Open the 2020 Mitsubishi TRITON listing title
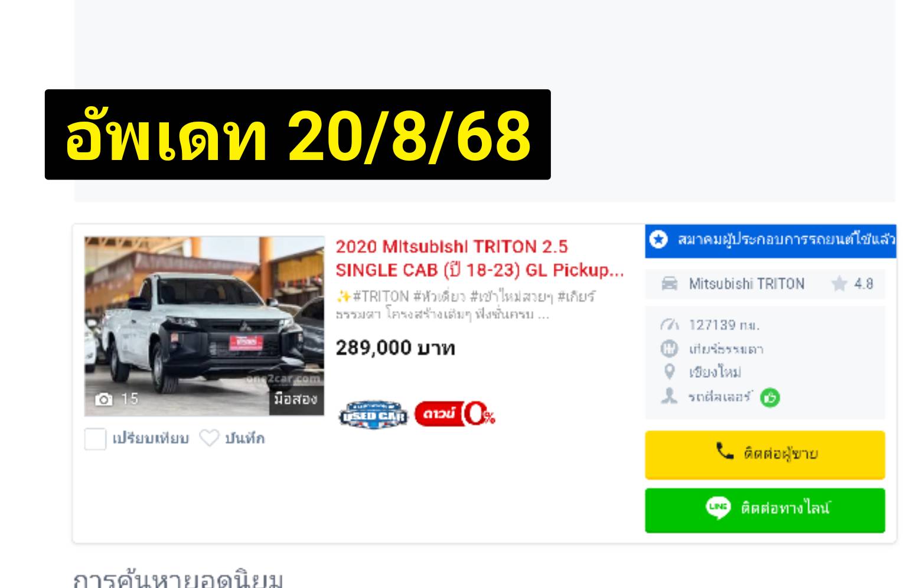 pos(479,259)
